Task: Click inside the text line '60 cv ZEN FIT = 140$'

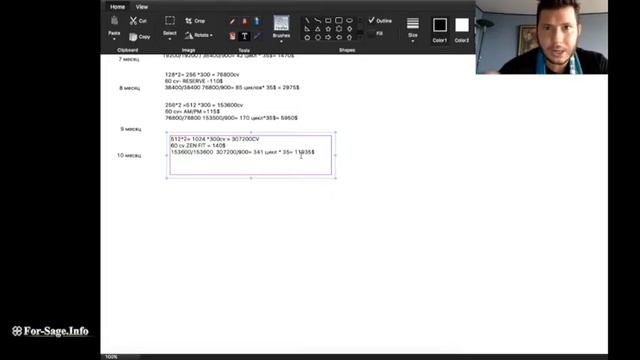Action: pos(198,145)
